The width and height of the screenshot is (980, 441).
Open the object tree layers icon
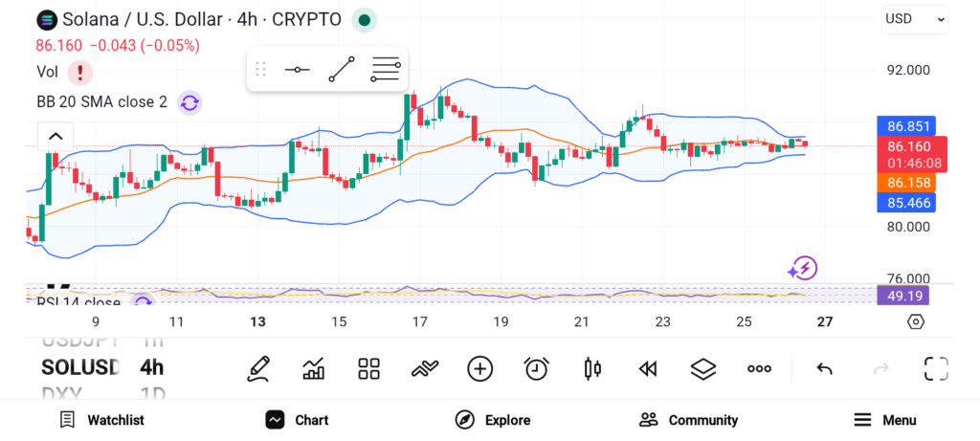click(703, 368)
